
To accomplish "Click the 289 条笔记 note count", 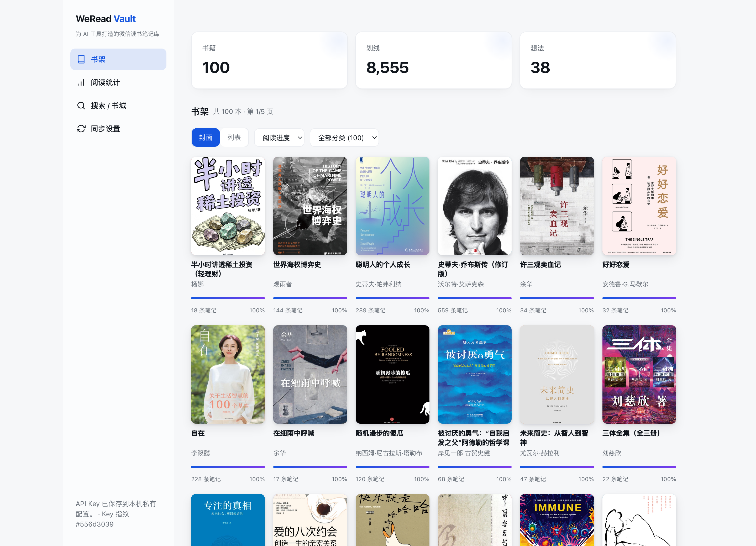I will pyautogui.click(x=370, y=310).
